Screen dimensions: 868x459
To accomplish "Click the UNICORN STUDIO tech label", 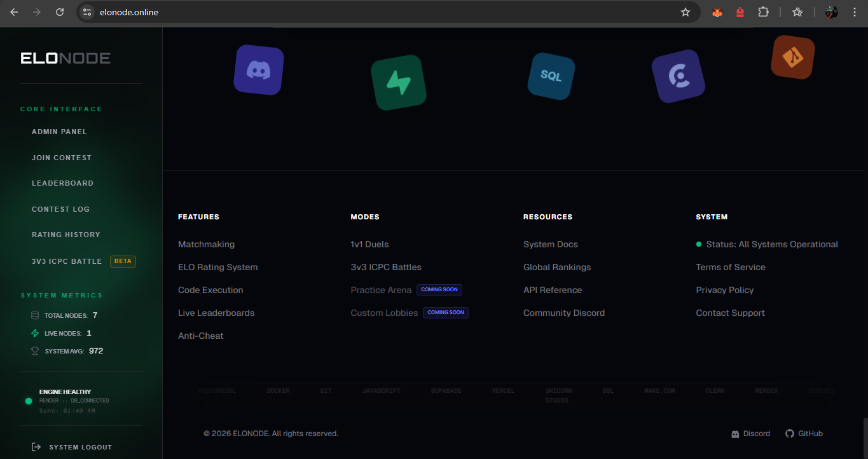I will click(558, 395).
